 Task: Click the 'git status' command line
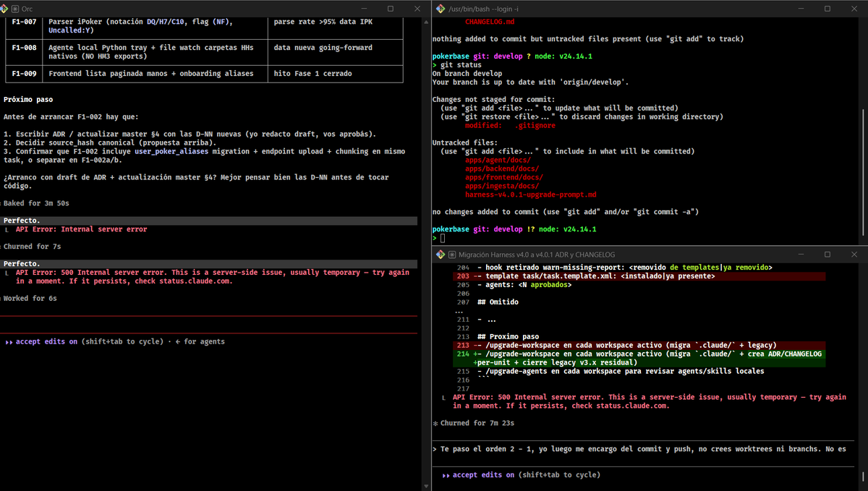click(461, 65)
